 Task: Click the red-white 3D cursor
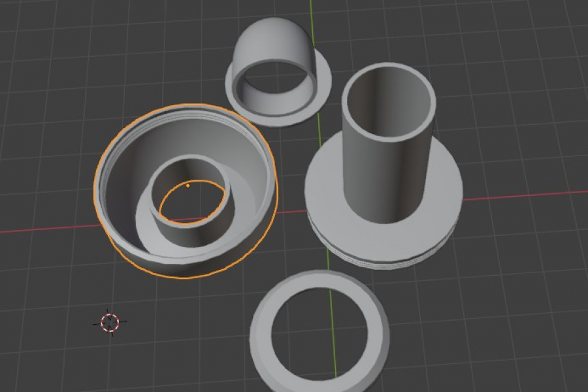click(x=110, y=322)
